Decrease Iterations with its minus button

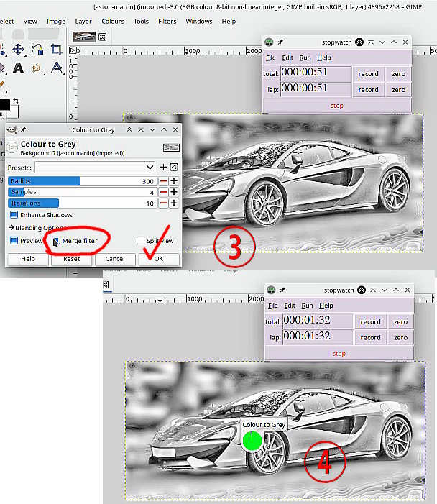click(164, 203)
